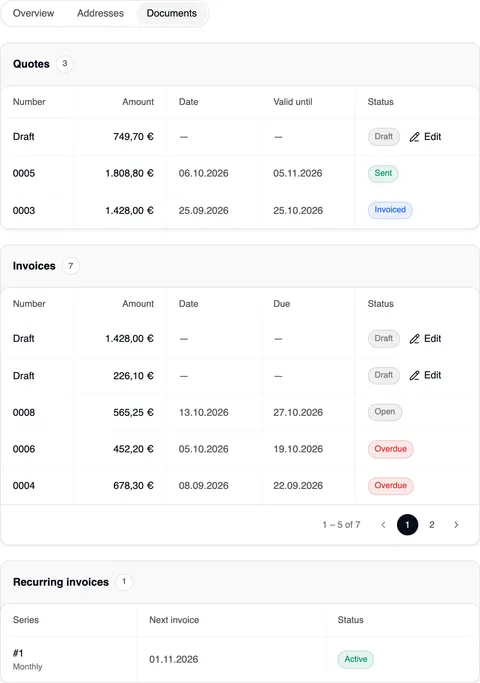480x683 pixels.
Task: Click the Invoiced status badge on quote 0003
Action: (390, 210)
